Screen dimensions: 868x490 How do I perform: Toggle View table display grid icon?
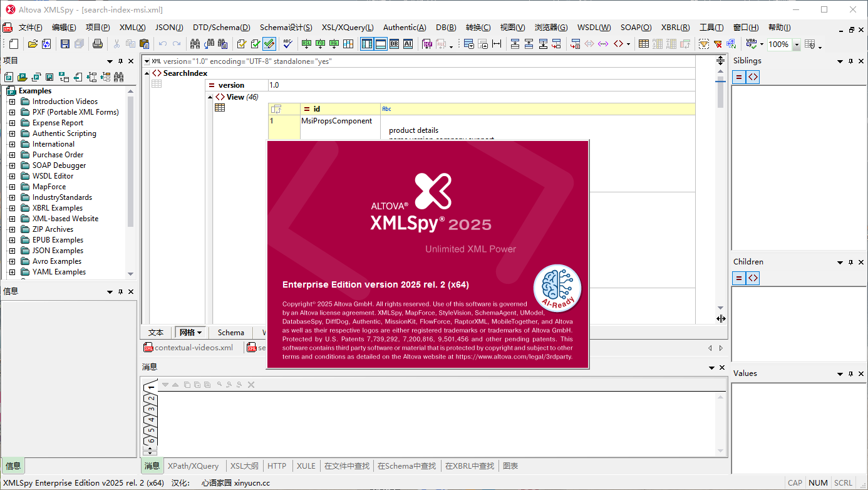pos(220,108)
